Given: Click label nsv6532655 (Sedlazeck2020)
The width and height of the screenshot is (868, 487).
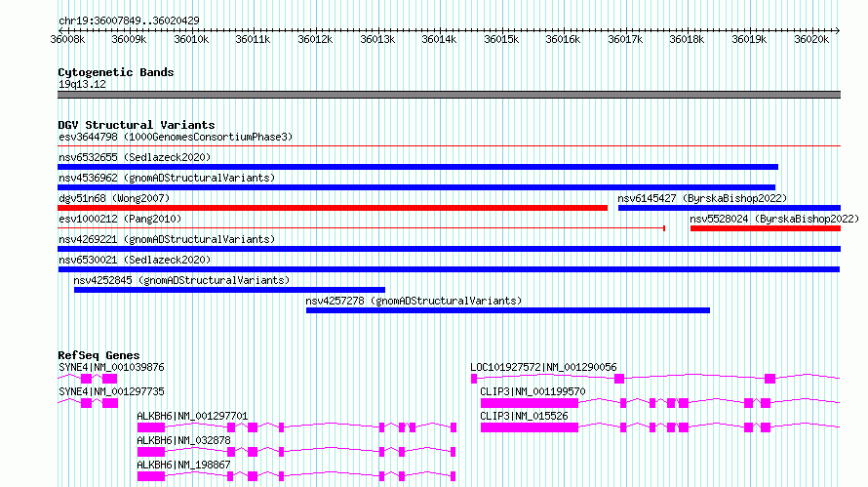Looking at the screenshot, I should (135, 157).
